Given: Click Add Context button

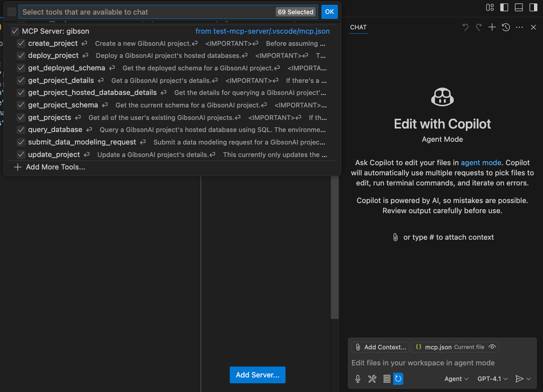Looking at the screenshot, I should (x=380, y=347).
